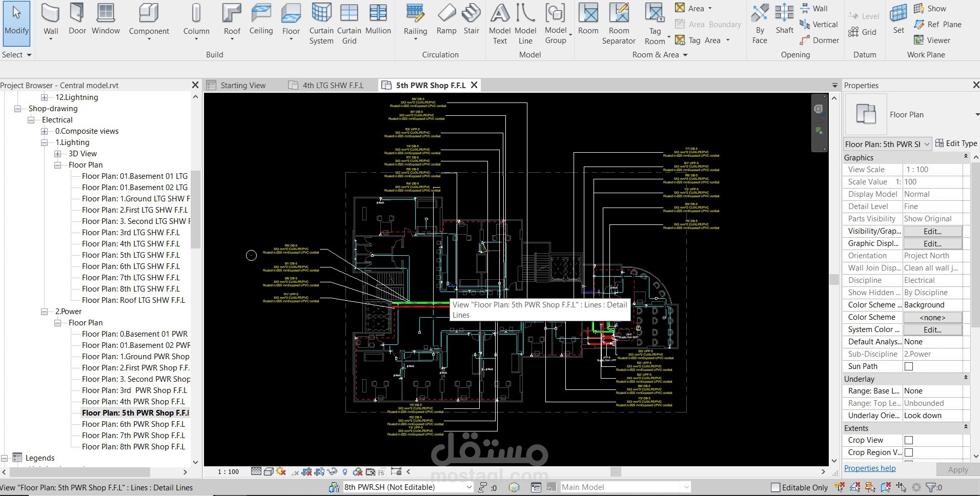
Task: Click the selection filter funnel icon
Action: [931, 487]
